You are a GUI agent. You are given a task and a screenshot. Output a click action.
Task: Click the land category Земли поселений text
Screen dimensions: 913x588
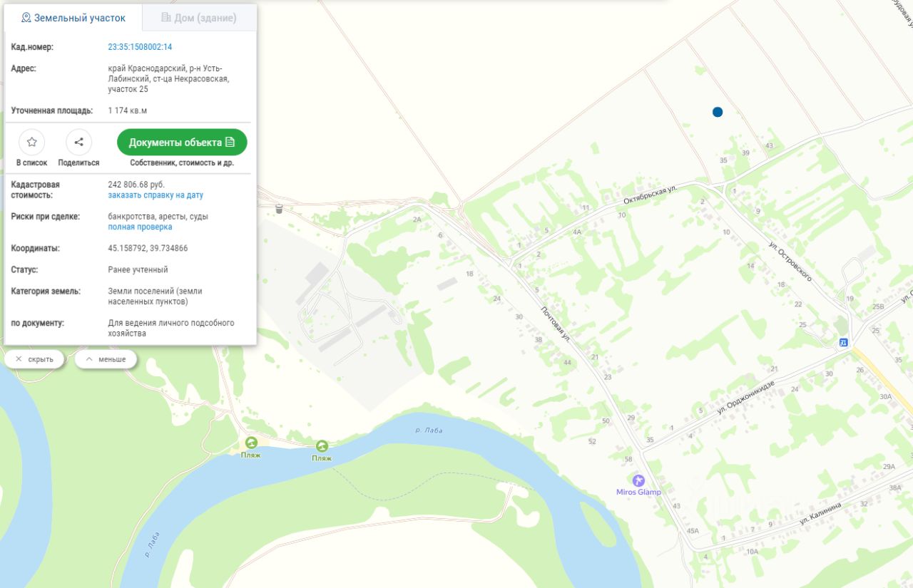(x=155, y=296)
